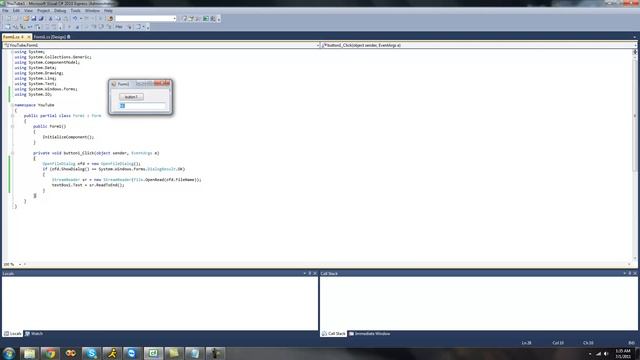Expand the Find combo box dropdown
Image resolution: width=640 pixels, height=360 pixels.
[174, 18]
